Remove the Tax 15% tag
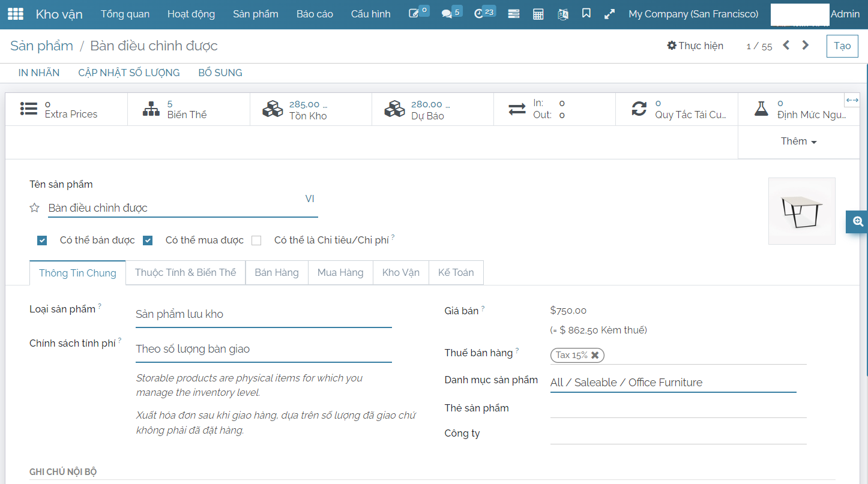Image resolution: width=868 pixels, height=484 pixels. [x=595, y=355]
